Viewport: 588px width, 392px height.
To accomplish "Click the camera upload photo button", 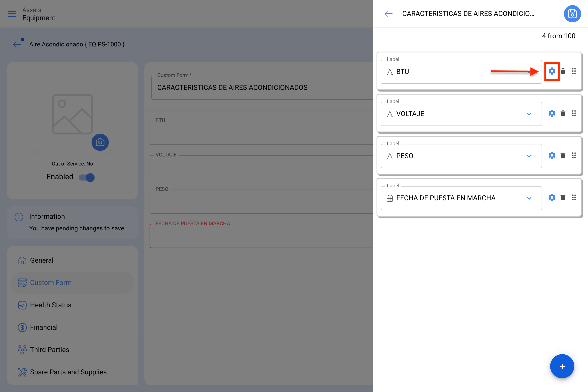I will (x=100, y=142).
